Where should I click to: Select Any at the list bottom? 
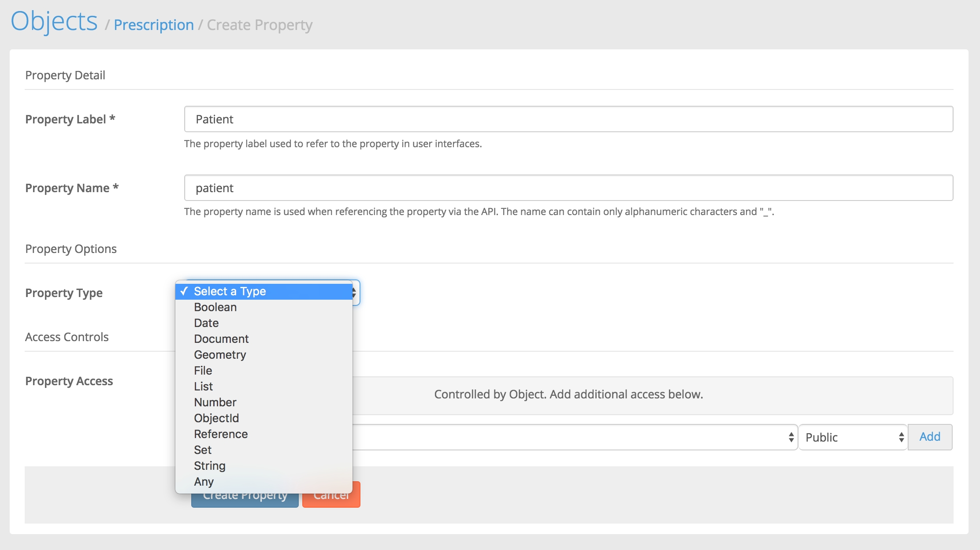264,482
